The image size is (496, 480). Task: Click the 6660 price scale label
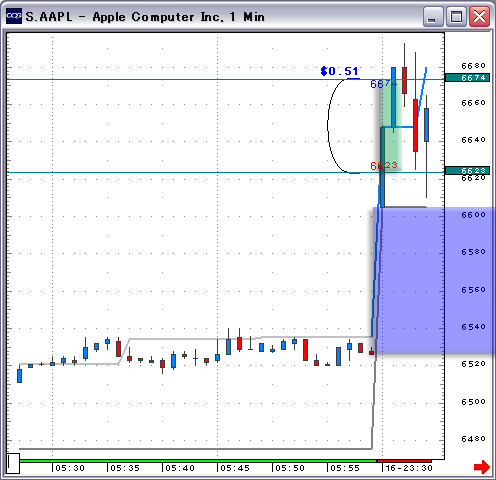(x=473, y=103)
